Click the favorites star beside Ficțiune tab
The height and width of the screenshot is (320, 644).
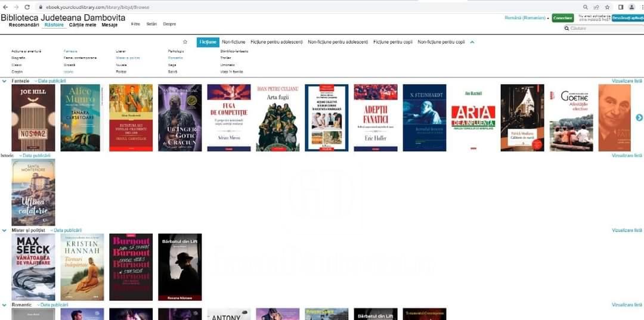click(x=185, y=42)
